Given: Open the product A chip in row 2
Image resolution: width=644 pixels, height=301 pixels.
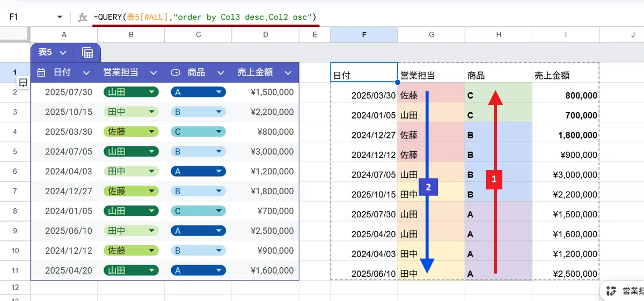Looking at the screenshot, I should (x=198, y=92).
